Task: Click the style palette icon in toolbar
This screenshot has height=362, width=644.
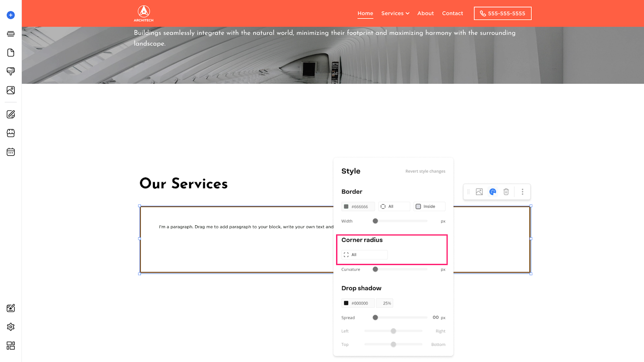Action: (493, 192)
